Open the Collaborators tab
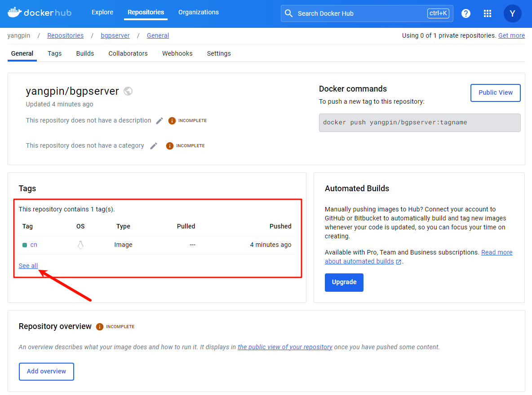The width and height of the screenshot is (532, 395). [128, 53]
